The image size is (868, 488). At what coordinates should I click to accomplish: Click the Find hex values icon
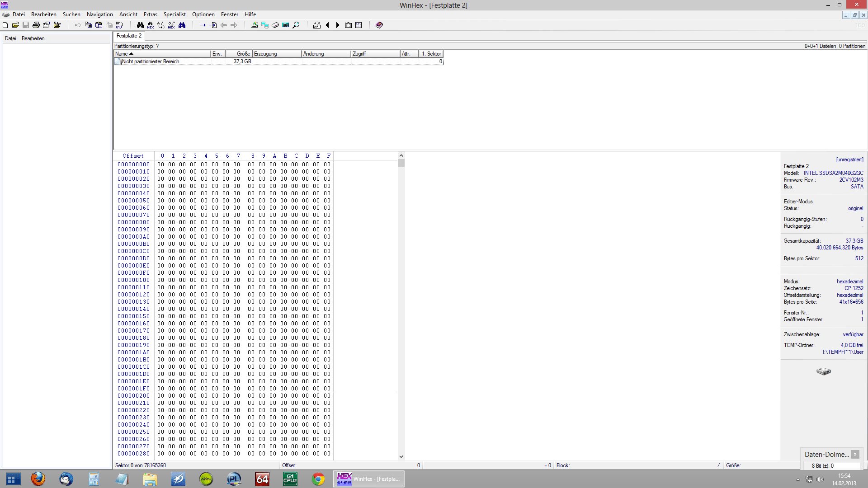click(x=151, y=25)
